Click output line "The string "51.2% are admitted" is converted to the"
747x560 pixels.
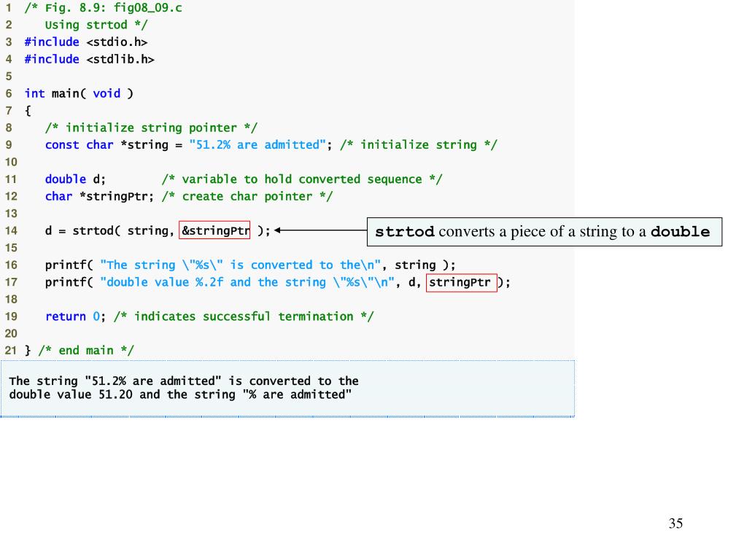[184, 381]
